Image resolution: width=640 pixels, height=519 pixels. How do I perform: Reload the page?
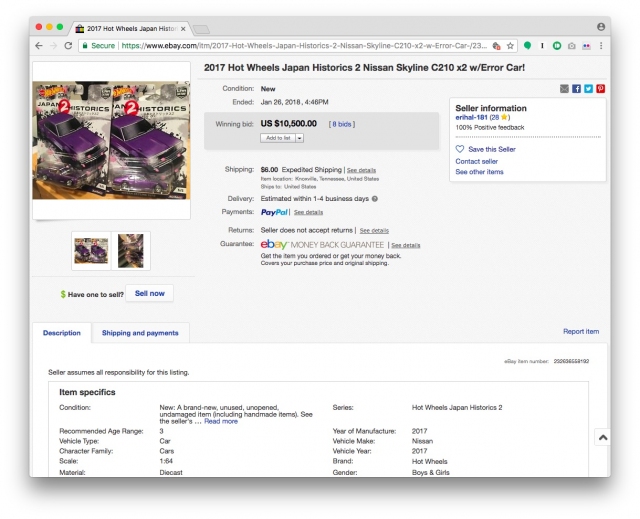click(x=68, y=46)
